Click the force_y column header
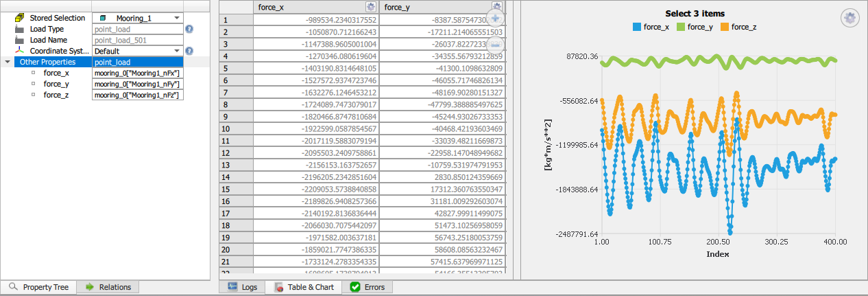 pyautogui.click(x=441, y=7)
